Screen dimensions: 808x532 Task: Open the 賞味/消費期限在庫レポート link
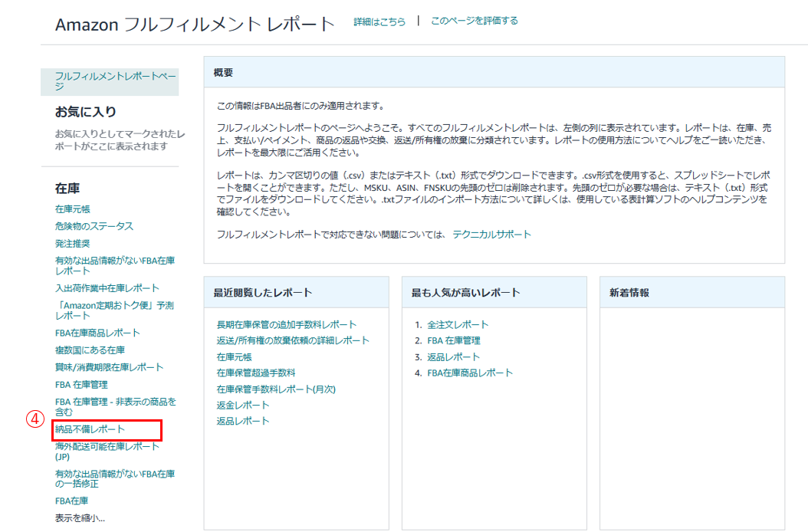(110, 367)
